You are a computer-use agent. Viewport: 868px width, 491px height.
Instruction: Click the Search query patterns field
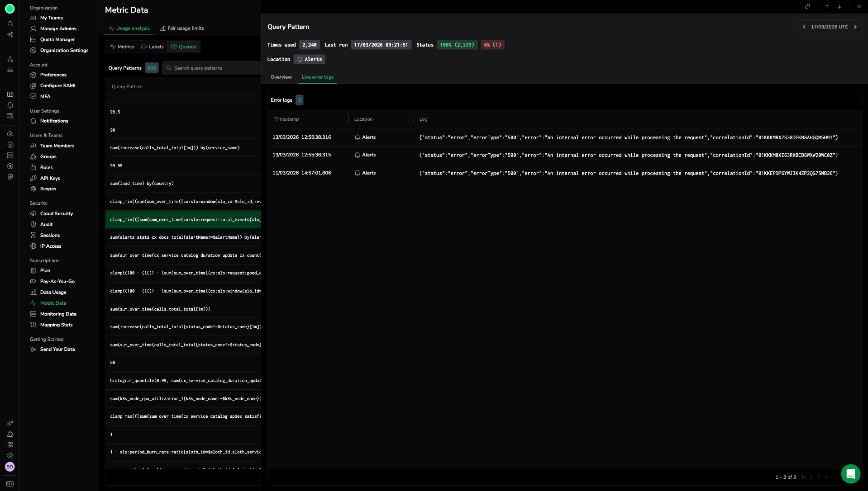coord(213,68)
